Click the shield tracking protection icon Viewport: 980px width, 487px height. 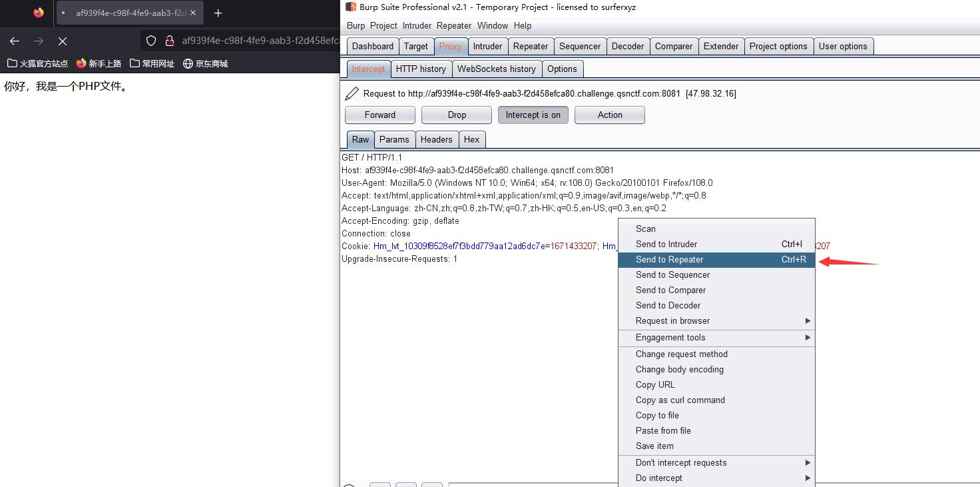(x=151, y=41)
